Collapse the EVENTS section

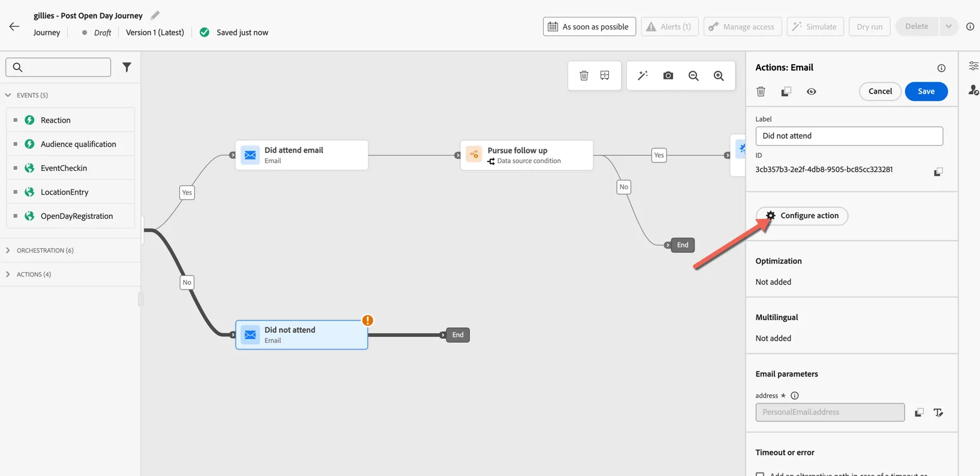coord(8,95)
